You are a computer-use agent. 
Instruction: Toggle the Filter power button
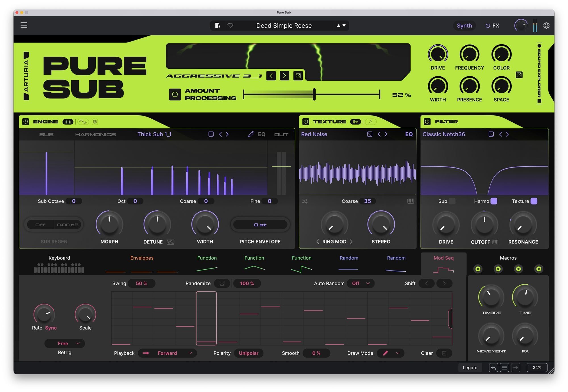click(x=427, y=122)
